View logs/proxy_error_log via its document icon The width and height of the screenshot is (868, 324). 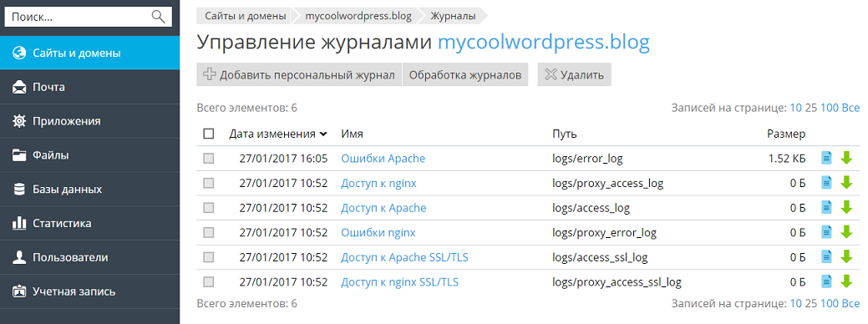click(x=826, y=232)
